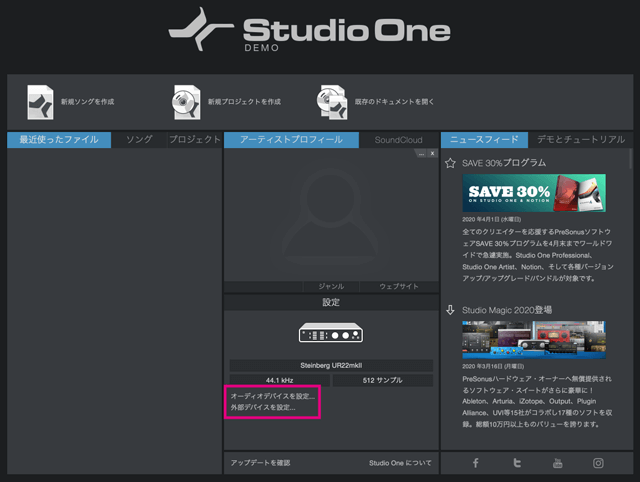
Task: Open the Twitter icon
Action: [517, 463]
